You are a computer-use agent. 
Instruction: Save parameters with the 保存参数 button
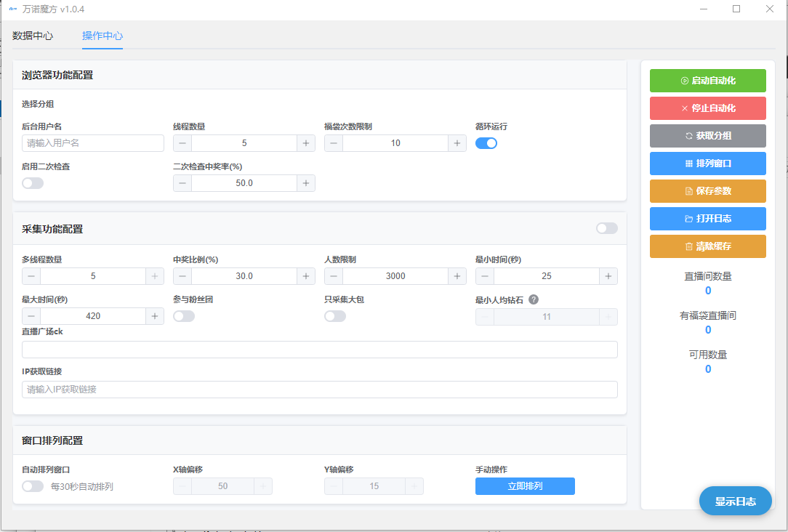[707, 191]
